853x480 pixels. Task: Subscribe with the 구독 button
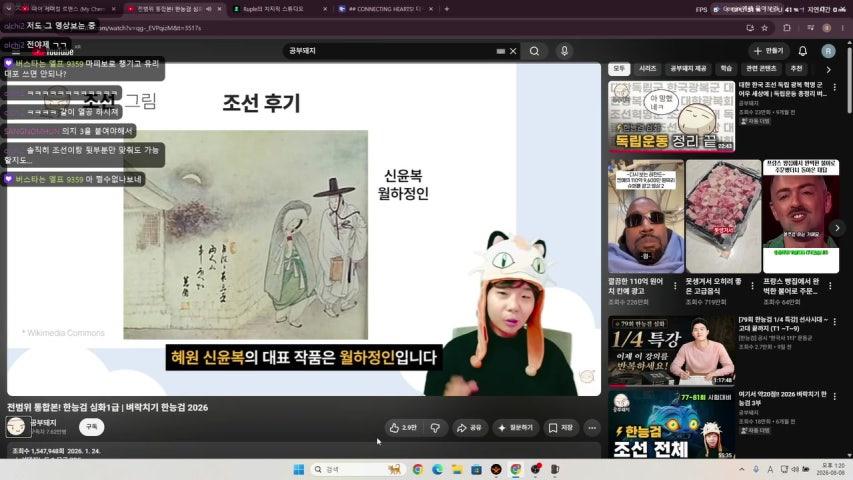(x=91, y=427)
